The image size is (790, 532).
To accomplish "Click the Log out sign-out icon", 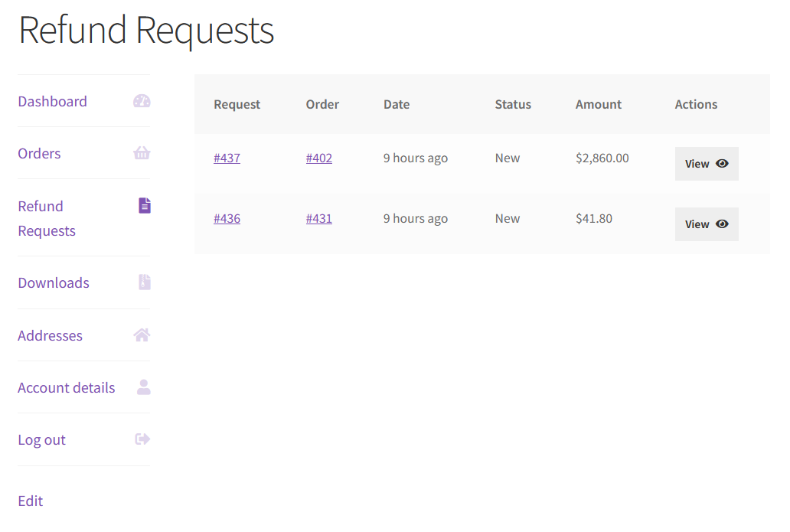I will point(142,439).
